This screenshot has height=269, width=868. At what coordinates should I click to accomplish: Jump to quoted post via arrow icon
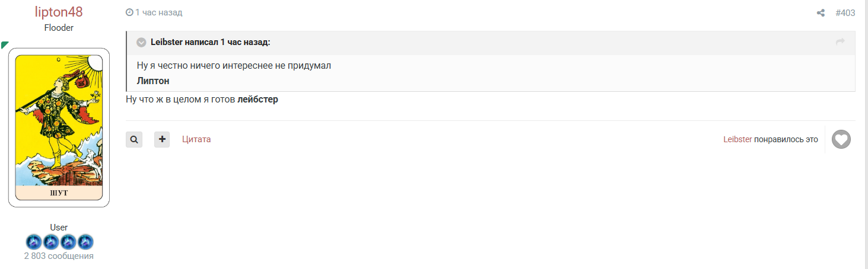pos(840,41)
